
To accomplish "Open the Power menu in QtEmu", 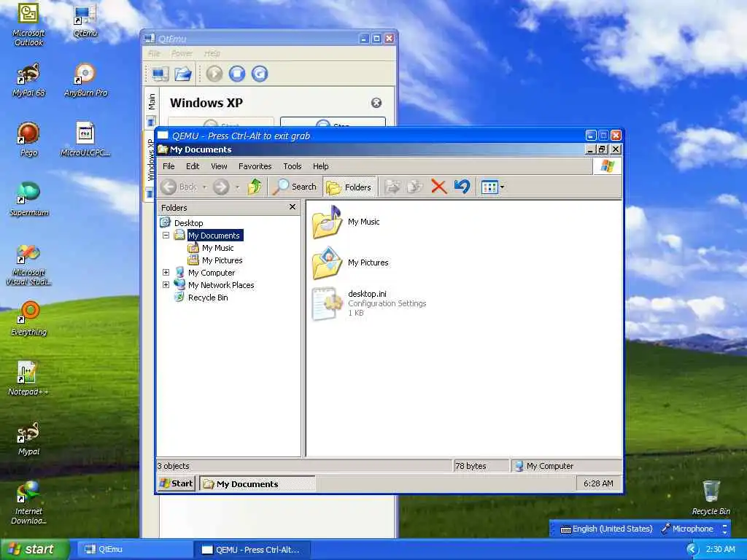I will click(182, 53).
